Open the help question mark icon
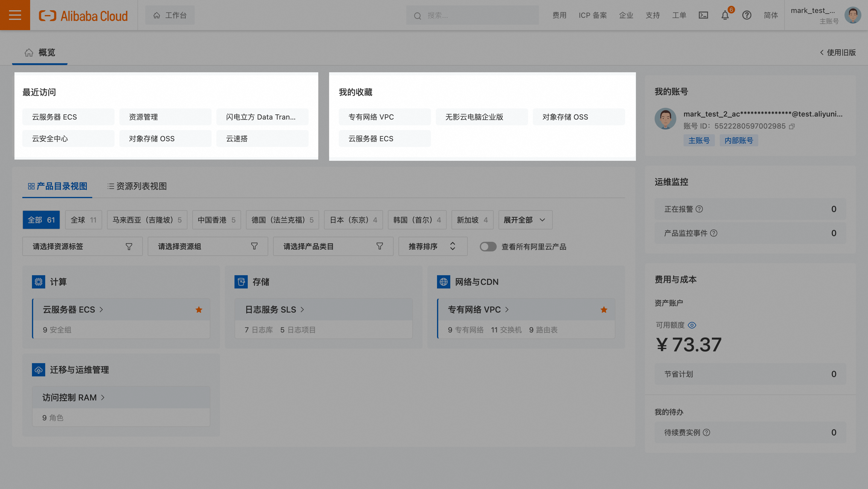This screenshot has width=868, height=489. tap(747, 15)
